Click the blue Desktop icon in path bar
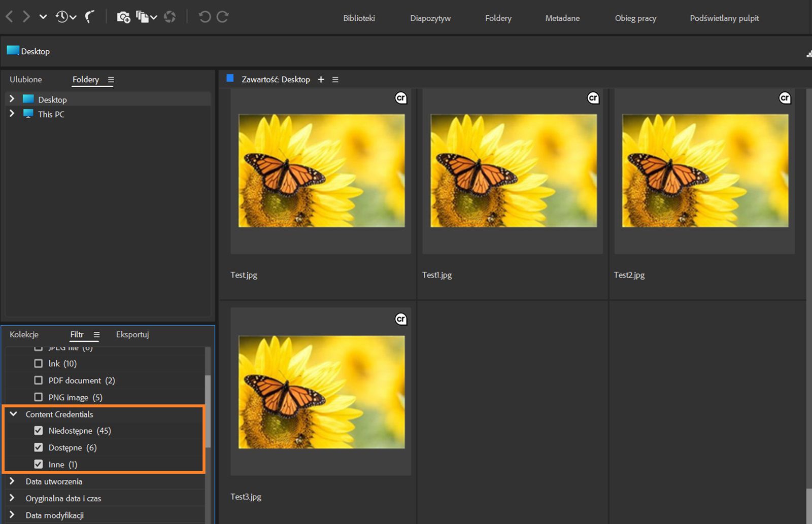 [x=13, y=50]
